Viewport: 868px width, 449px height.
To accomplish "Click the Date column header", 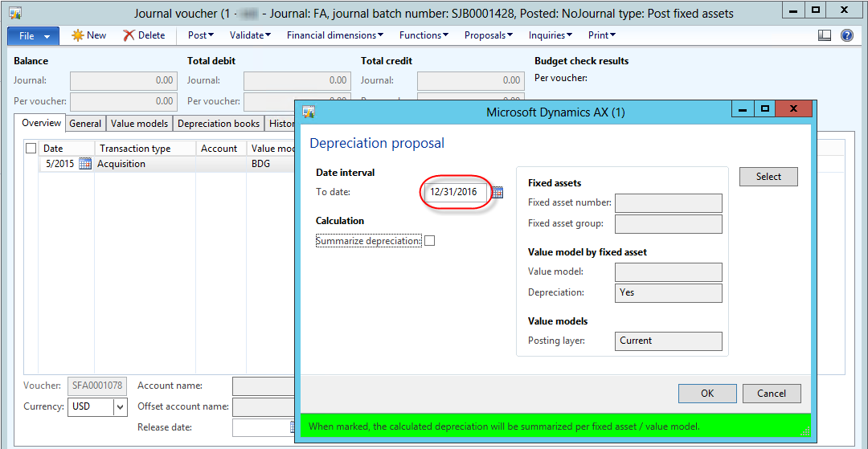I will coord(67,148).
